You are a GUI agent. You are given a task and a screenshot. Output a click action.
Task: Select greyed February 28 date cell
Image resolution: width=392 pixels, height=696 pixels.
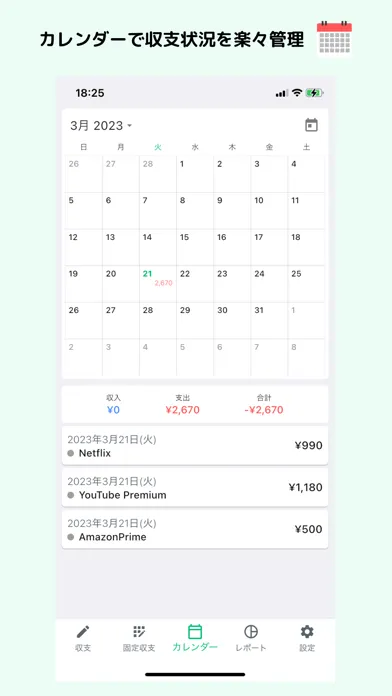(158, 174)
